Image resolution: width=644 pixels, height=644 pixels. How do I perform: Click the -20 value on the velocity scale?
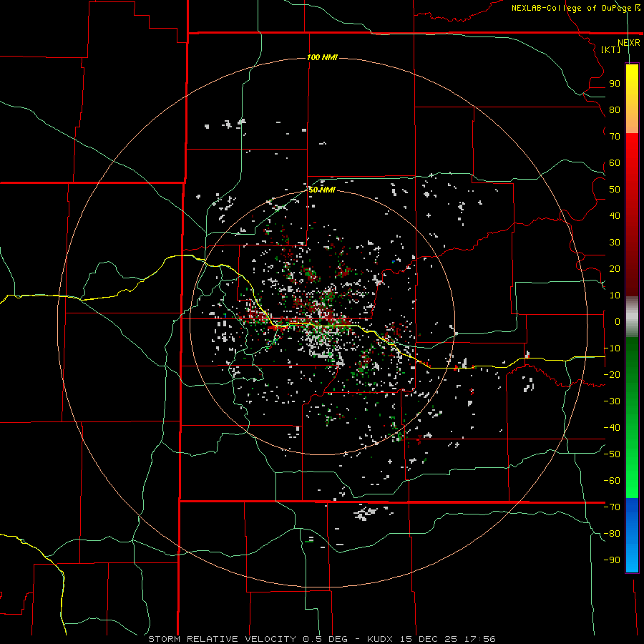612,375
